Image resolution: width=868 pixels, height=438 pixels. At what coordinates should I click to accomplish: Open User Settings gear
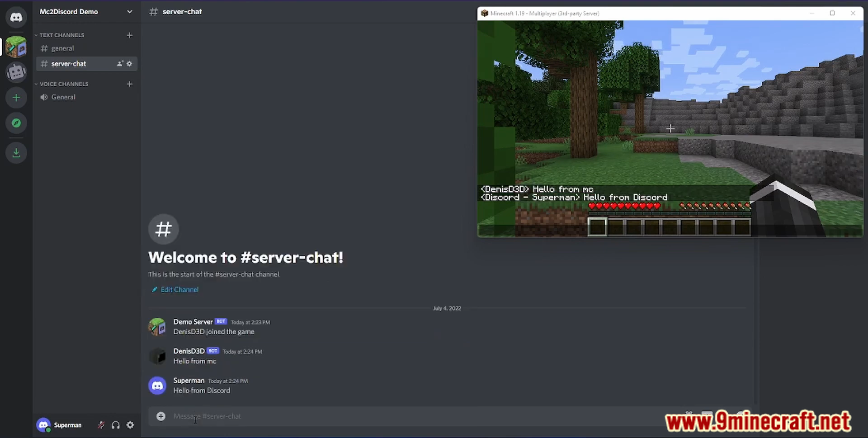point(130,425)
